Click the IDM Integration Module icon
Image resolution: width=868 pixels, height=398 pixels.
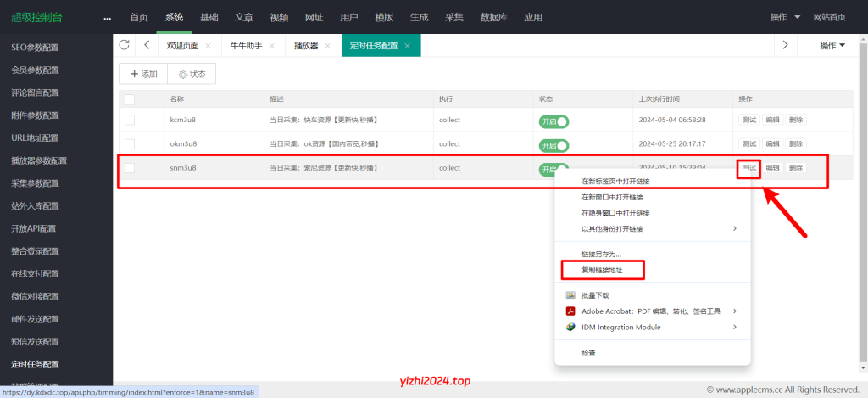pyautogui.click(x=571, y=327)
